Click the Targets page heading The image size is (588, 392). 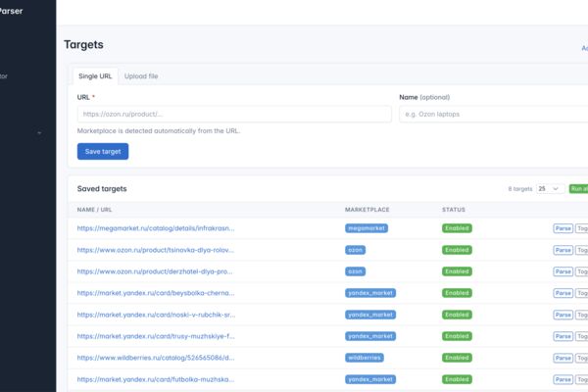click(x=83, y=45)
